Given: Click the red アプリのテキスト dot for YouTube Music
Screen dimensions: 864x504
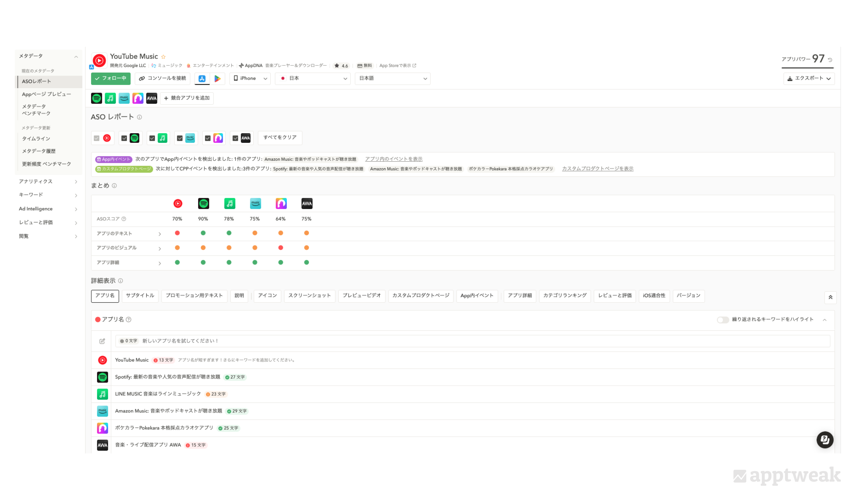Looking at the screenshot, I should coord(177,233).
